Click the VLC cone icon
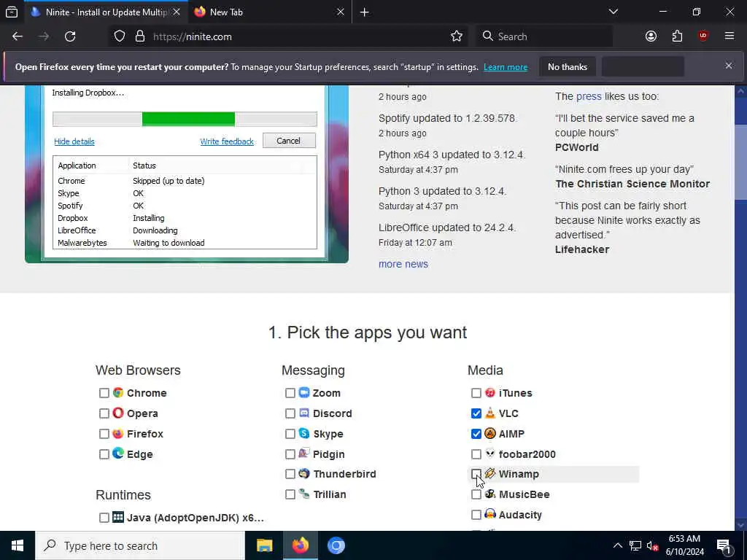The width and height of the screenshot is (747, 560). 490,413
